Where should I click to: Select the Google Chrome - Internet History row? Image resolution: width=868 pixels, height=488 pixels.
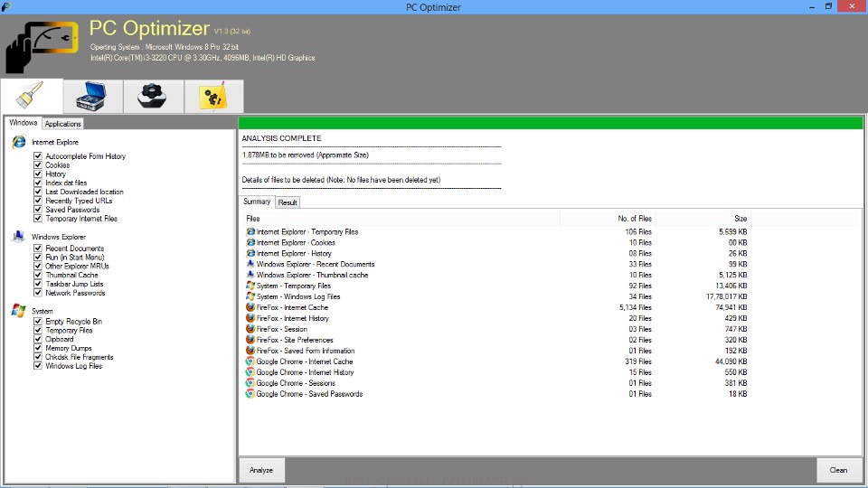(496, 372)
